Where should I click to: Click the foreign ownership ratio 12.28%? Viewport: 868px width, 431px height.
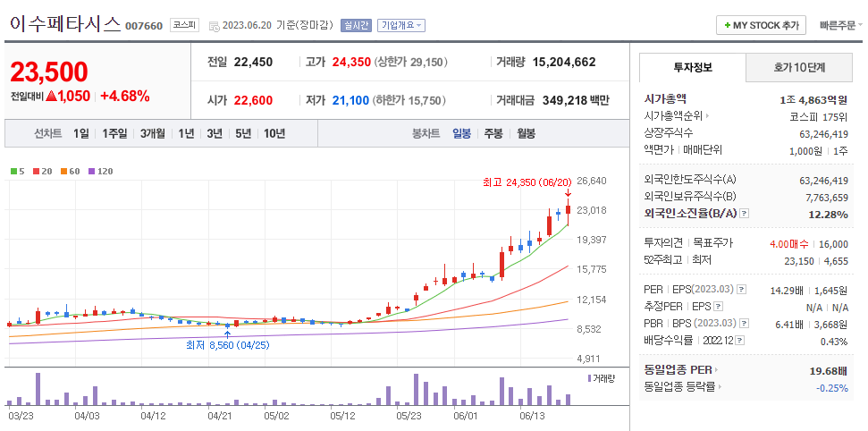click(x=828, y=215)
